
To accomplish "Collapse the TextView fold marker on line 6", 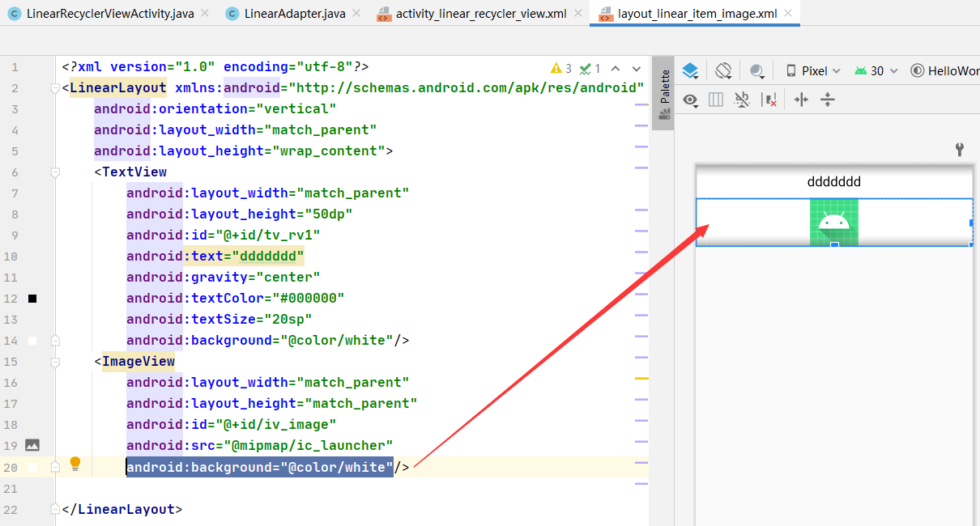I will point(55,172).
